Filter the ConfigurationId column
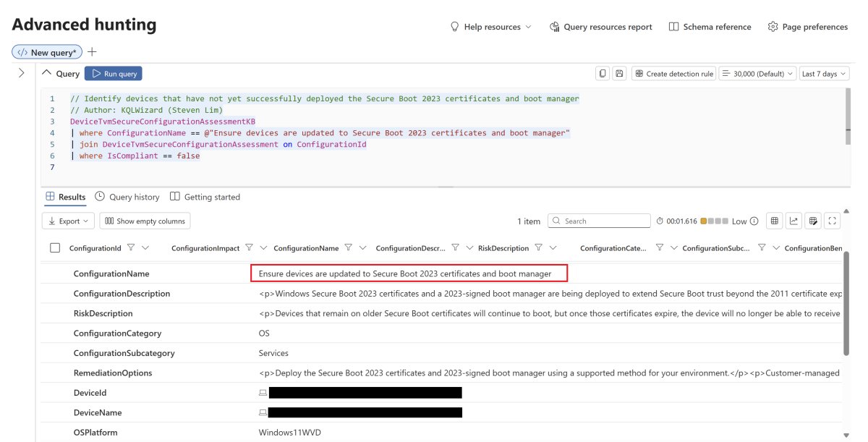This screenshot has height=442, width=868. point(131,247)
